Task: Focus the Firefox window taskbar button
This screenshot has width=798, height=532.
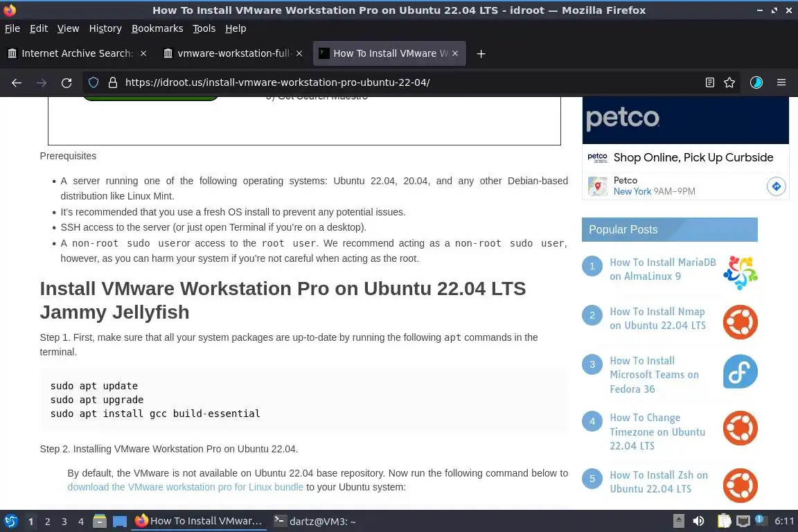Action: pos(199,522)
